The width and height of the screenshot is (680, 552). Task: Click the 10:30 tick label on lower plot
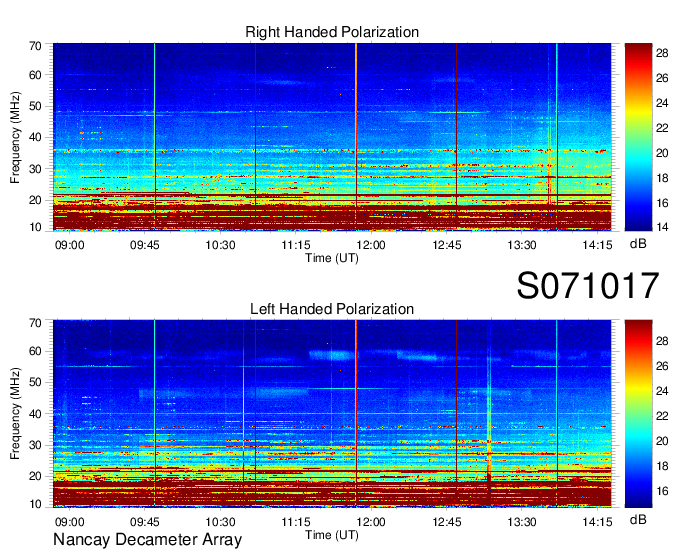[220, 522]
